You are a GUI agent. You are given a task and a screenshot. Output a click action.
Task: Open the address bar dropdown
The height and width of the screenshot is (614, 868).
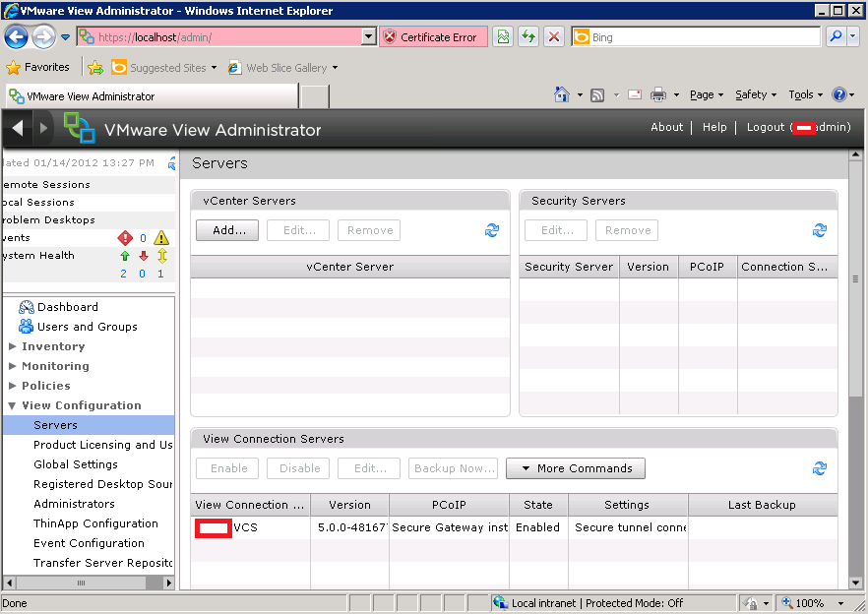pyautogui.click(x=369, y=37)
